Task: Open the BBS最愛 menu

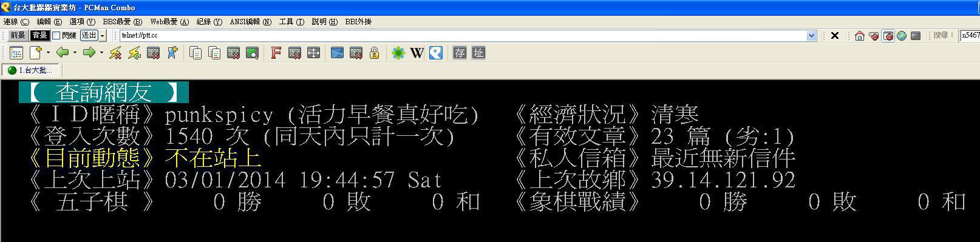Action: (122, 22)
